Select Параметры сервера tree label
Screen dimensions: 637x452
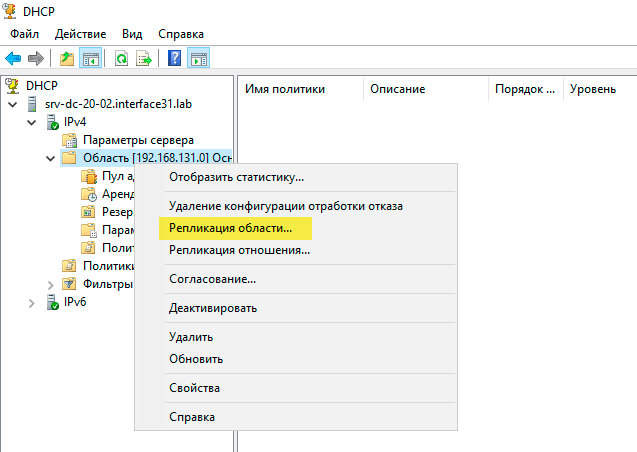139,140
